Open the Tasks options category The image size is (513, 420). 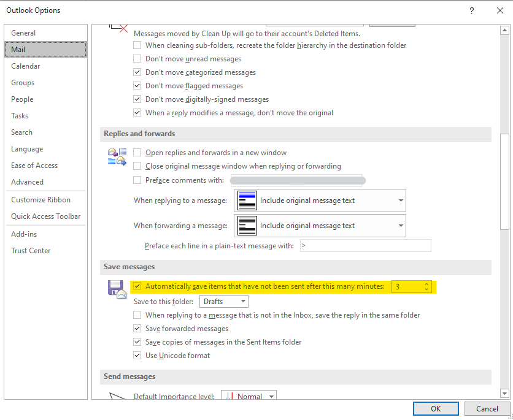coord(46,116)
